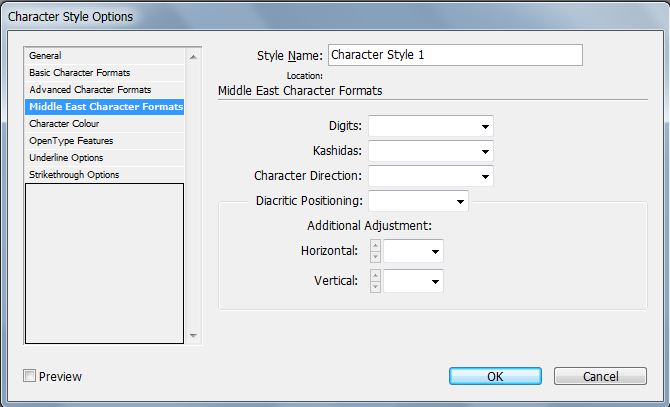Click the Style Name text field
Image resolution: width=670 pixels, height=407 pixels.
[x=454, y=55]
